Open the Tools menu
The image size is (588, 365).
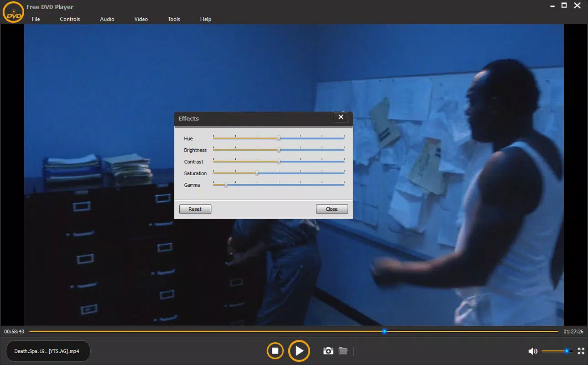click(x=174, y=19)
